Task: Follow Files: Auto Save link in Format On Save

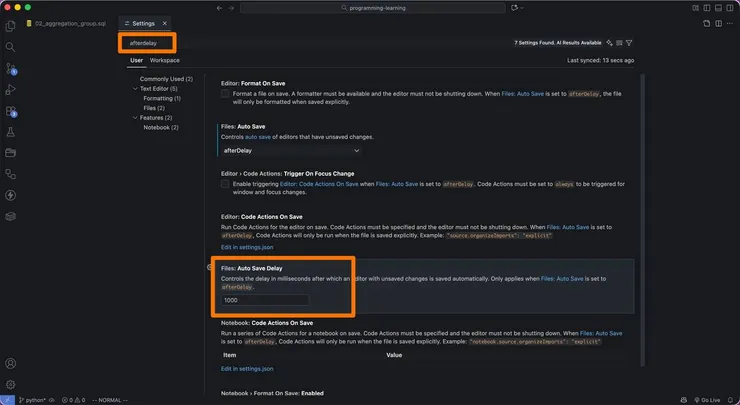Action: pyautogui.click(x=522, y=94)
